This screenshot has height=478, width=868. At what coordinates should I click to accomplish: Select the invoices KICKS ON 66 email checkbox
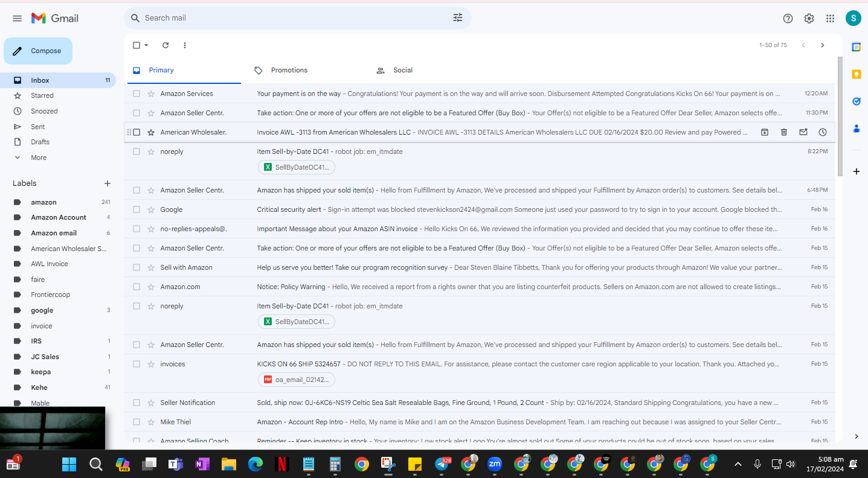(x=137, y=364)
